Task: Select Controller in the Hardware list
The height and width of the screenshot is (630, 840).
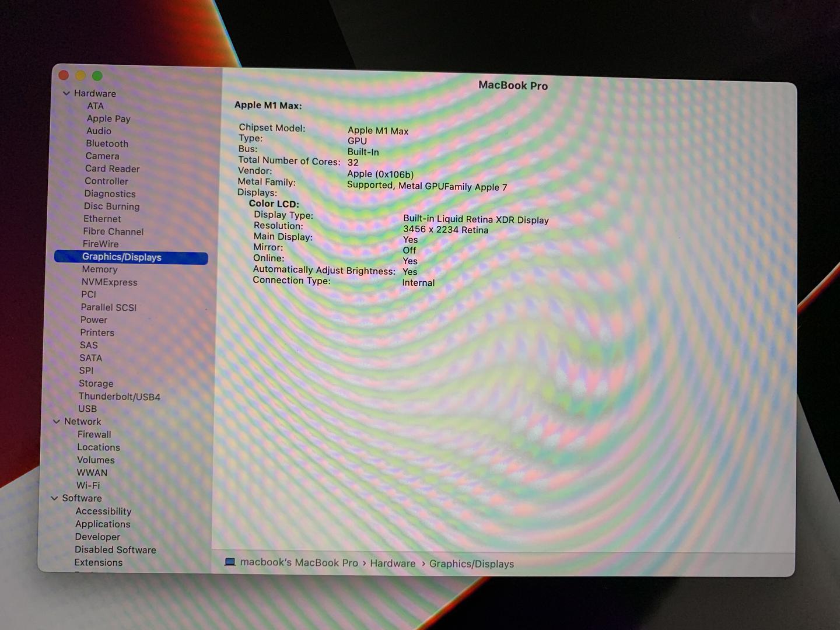Action: coord(107,181)
